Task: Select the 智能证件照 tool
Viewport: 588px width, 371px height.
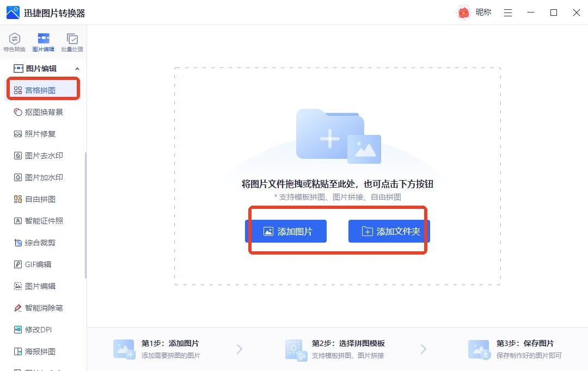Action: (44, 221)
